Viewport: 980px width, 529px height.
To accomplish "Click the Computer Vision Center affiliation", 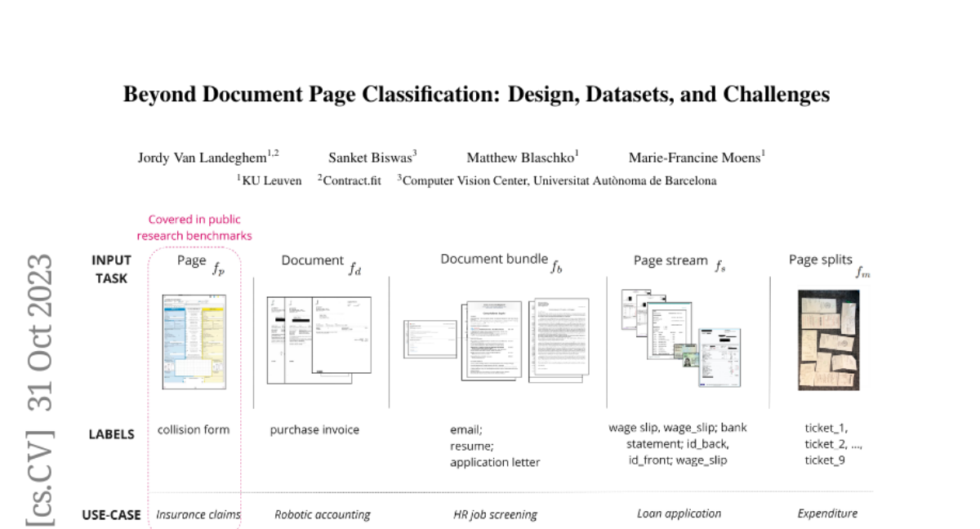I will tap(557, 180).
